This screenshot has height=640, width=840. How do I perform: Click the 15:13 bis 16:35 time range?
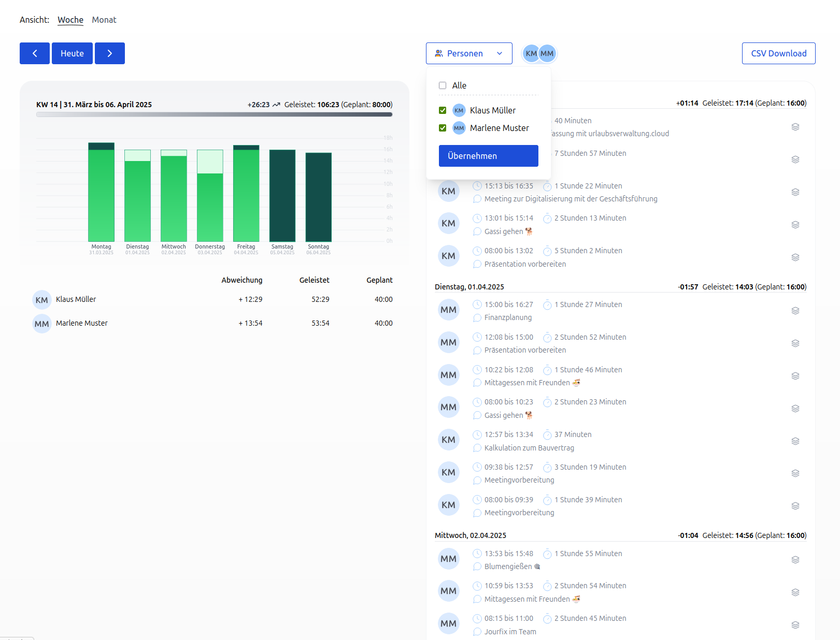pyautogui.click(x=509, y=186)
